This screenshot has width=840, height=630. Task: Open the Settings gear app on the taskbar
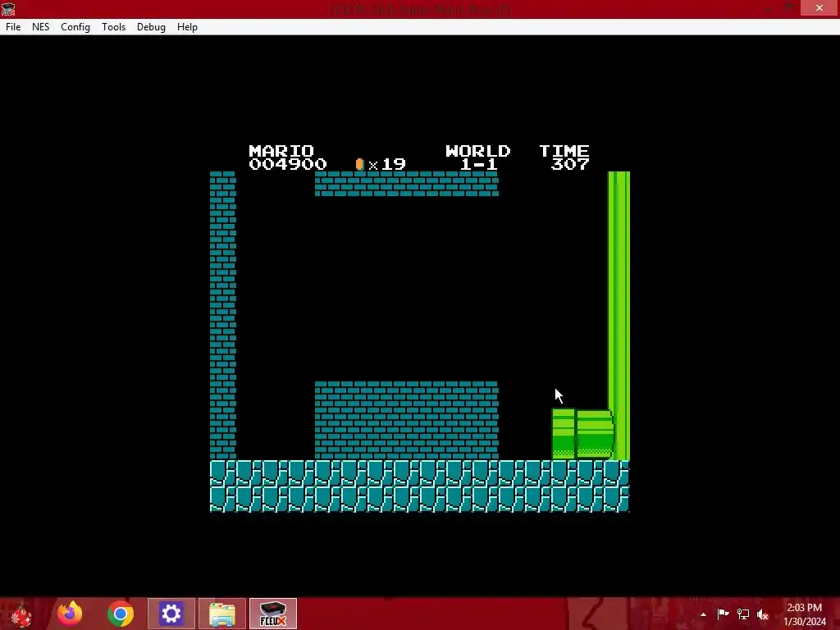point(171,614)
